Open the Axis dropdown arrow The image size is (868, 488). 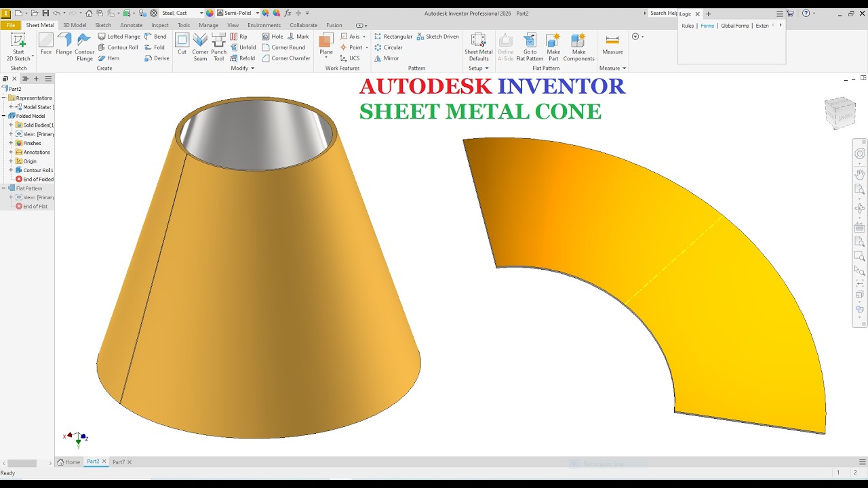(364, 37)
